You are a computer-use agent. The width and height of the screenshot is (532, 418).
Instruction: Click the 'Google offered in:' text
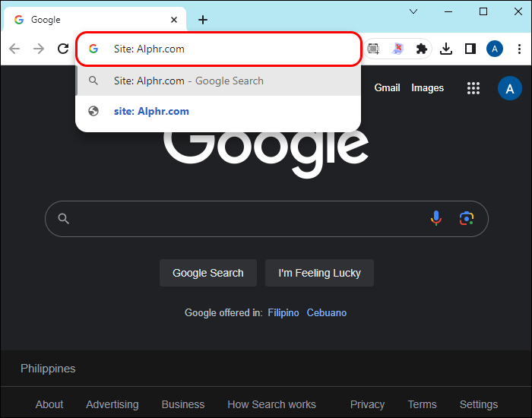[223, 312]
